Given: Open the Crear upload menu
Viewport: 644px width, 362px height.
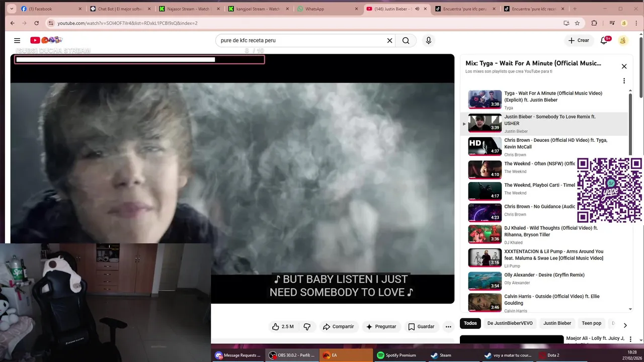Looking at the screenshot, I should pyautogui.click(x=579, y=41).
